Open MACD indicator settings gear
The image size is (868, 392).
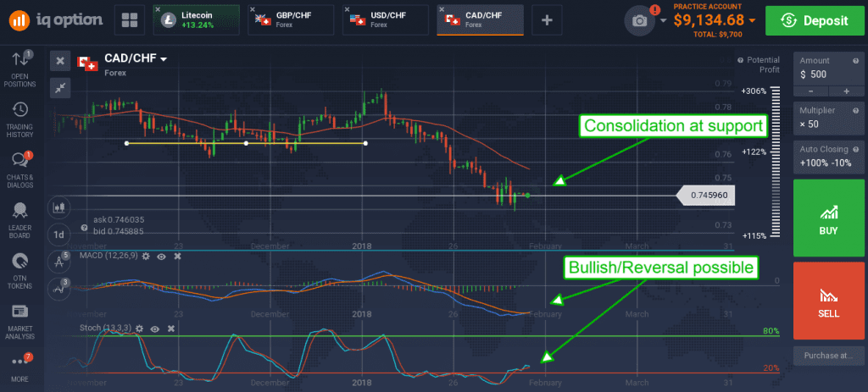pyautogui.click(x=146, y=256)
